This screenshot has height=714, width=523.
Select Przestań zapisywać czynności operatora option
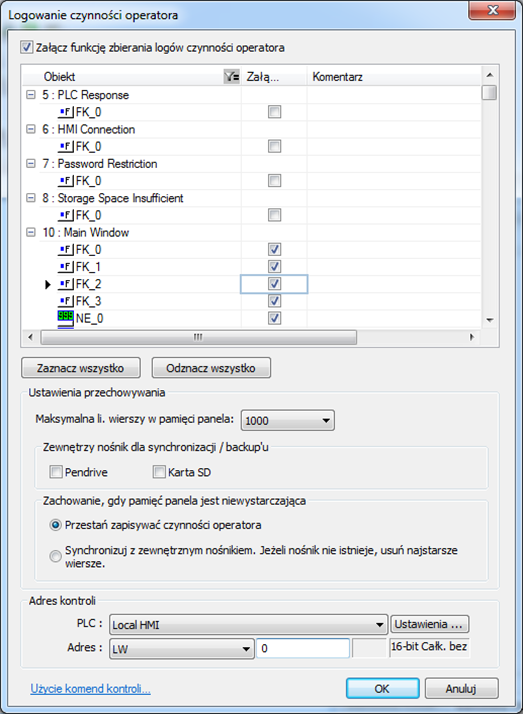[56, 525]
